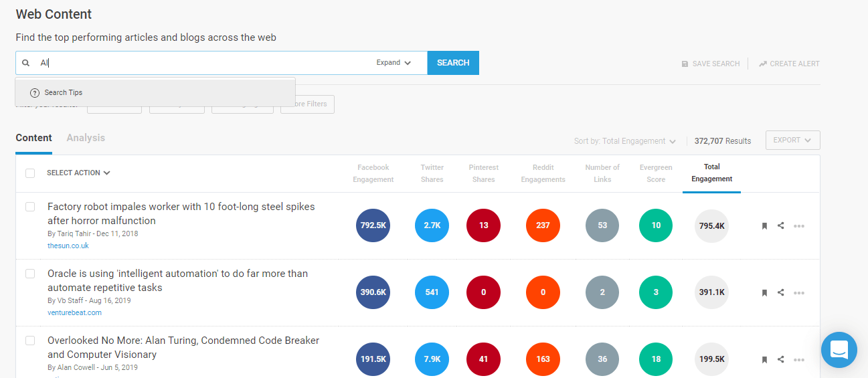The width and height of the screenshot is (868, 378).
Task: Open the Export dropdown
Action: [792, 140]
